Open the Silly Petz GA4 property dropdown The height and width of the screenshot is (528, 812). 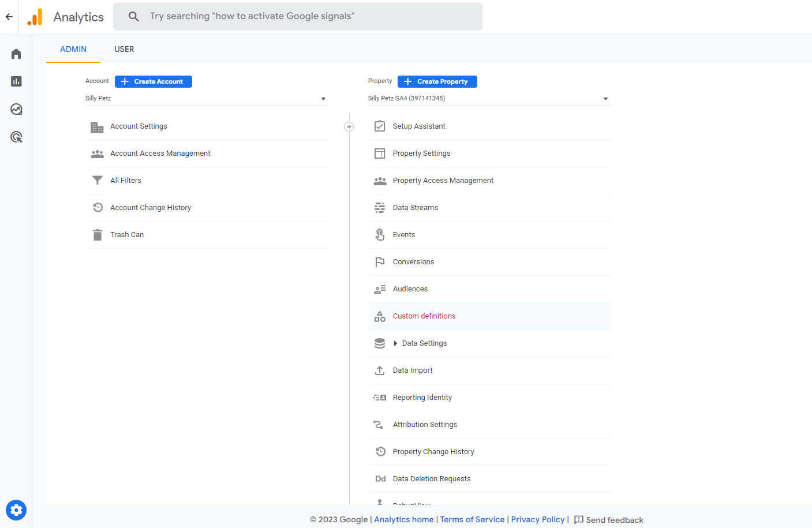(489, 99)
